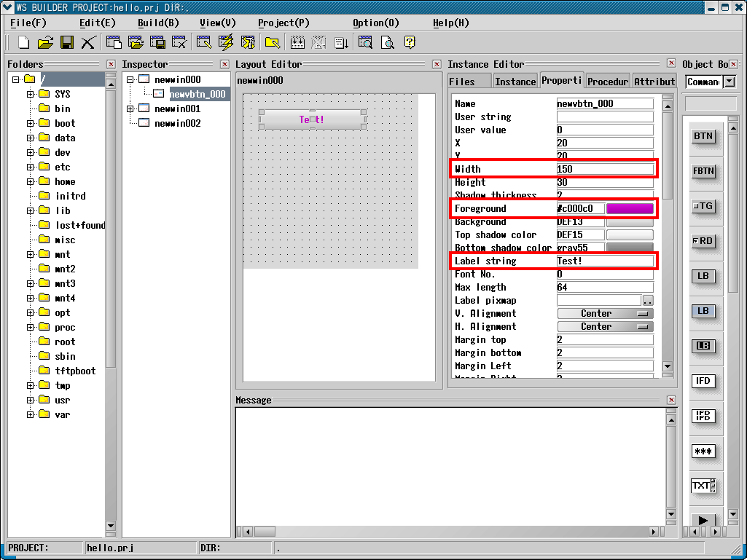747x560 pixels.
Task: Open the Build menu
Action: point(158,23)
